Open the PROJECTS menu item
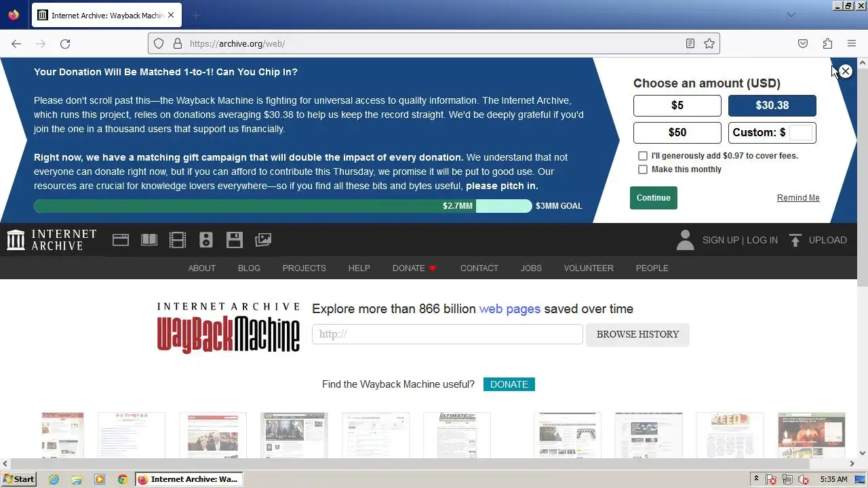The width and height of the screenshot is (868, 488). tap(304, 268)
